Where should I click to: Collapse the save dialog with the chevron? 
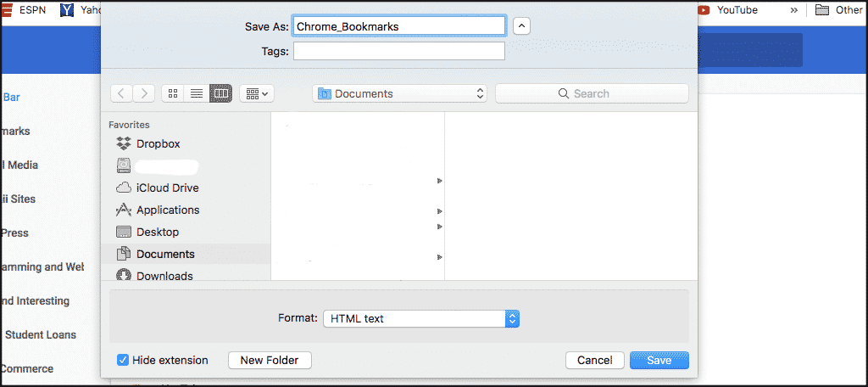[522, 26]
